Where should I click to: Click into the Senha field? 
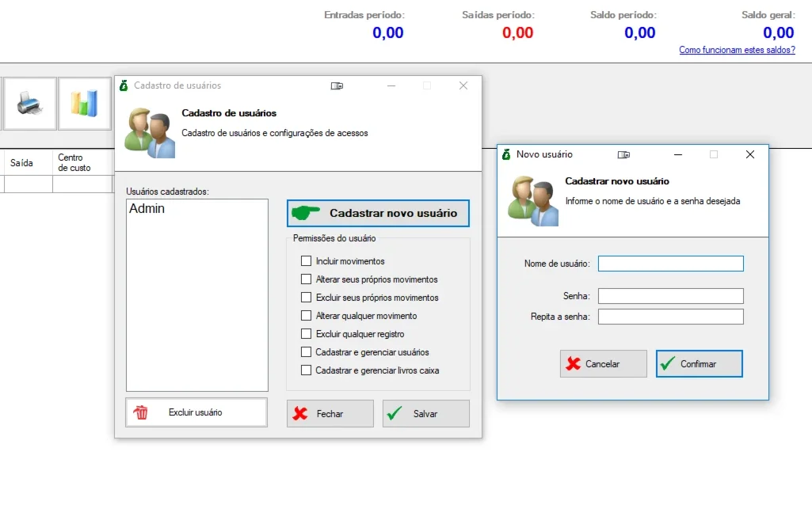pos(671,296)
